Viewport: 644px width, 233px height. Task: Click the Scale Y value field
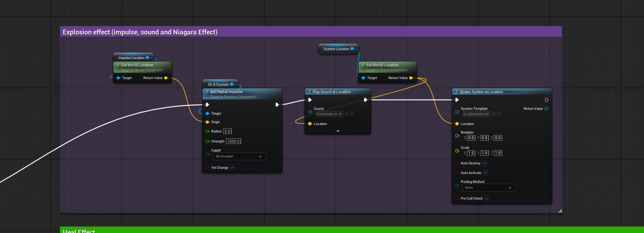[484, 153]
